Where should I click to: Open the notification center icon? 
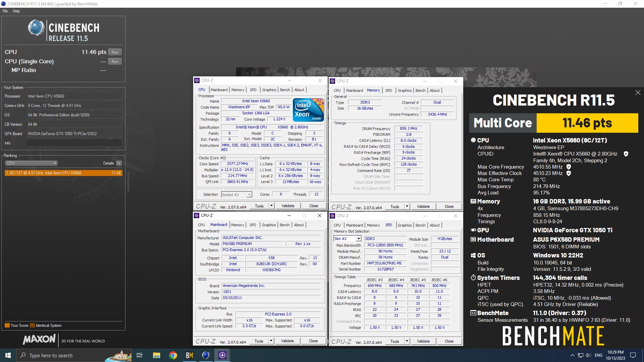click(x=633, y=355)
